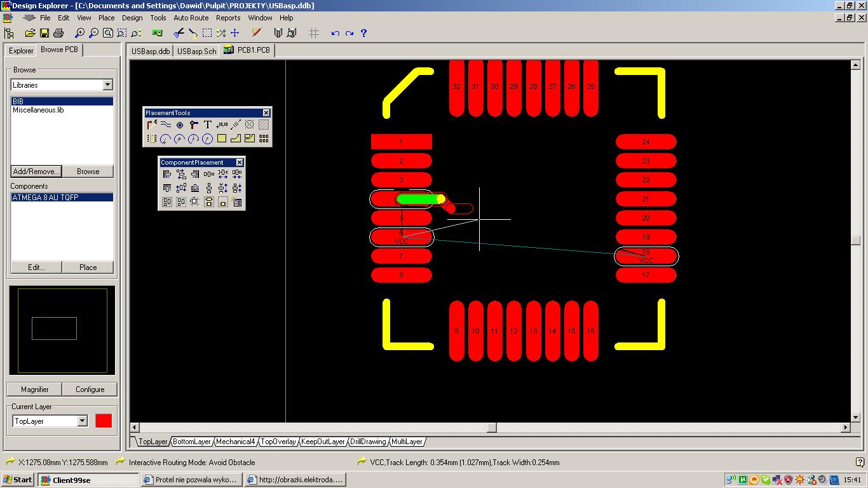Open a document with the folder icon
The width and height of the screenshot is (868, 488).
[30, 33]
